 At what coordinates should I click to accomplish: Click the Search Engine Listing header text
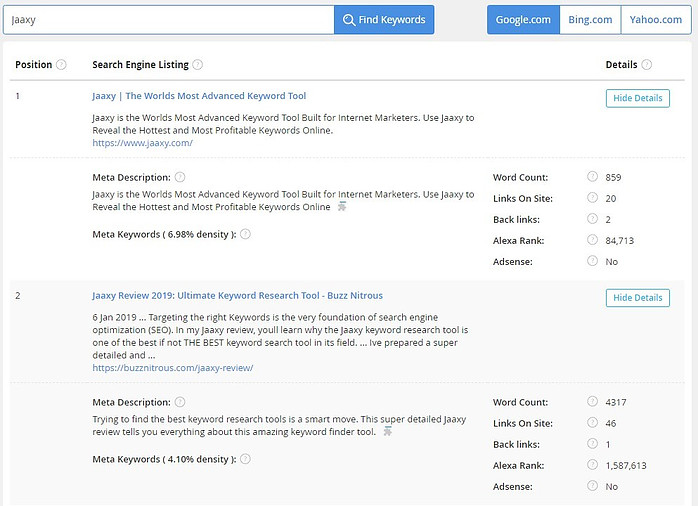click(140, 65)
